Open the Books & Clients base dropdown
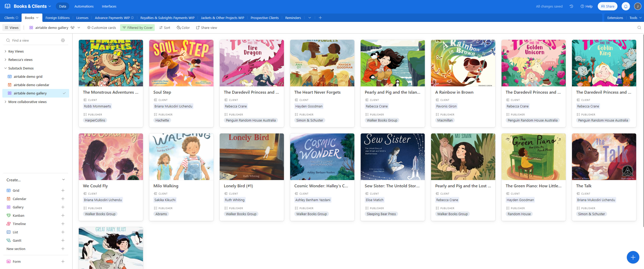 50,6
